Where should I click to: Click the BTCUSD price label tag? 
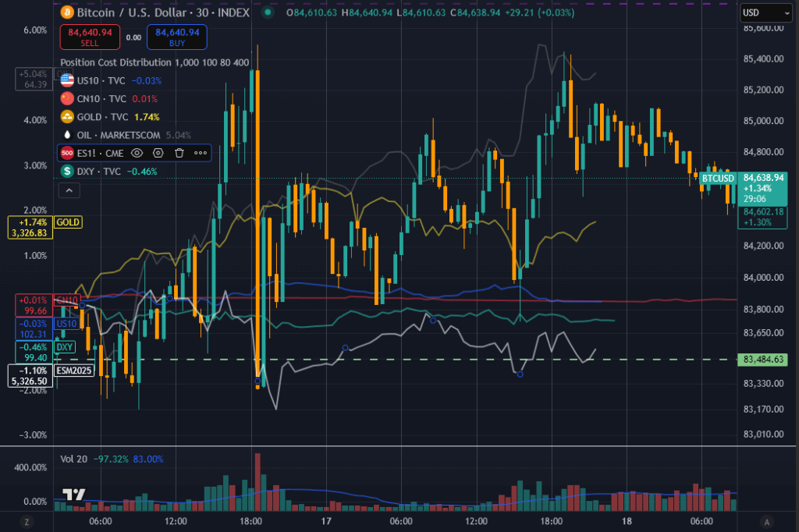(x=718, y=179)
